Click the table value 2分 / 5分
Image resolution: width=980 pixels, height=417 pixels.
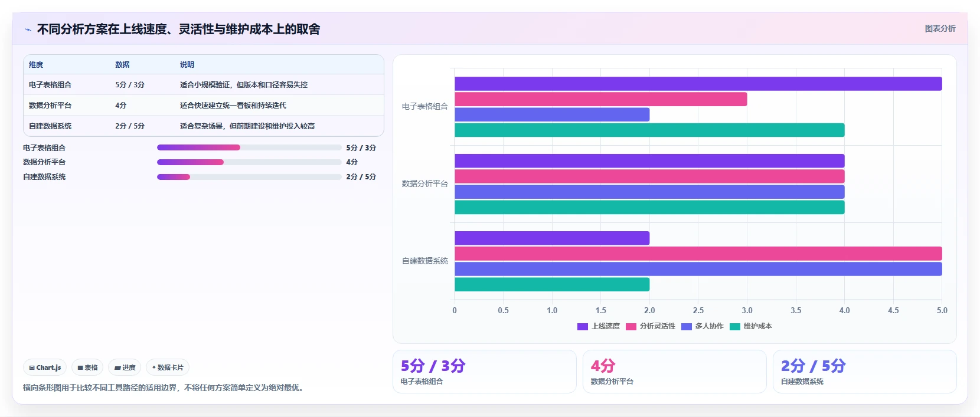[130, 126]
